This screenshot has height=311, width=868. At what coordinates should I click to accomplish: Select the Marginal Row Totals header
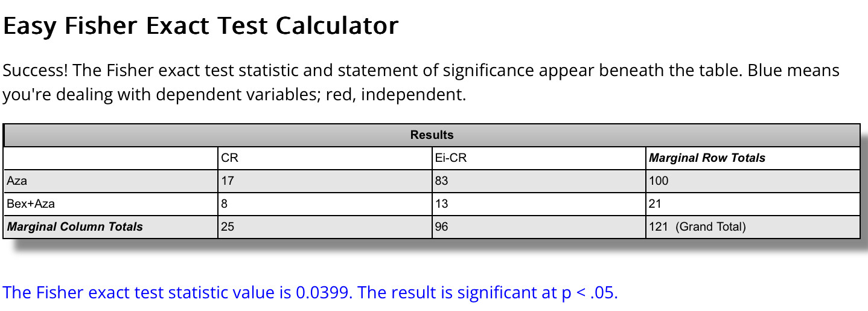[x=707, y=158]
